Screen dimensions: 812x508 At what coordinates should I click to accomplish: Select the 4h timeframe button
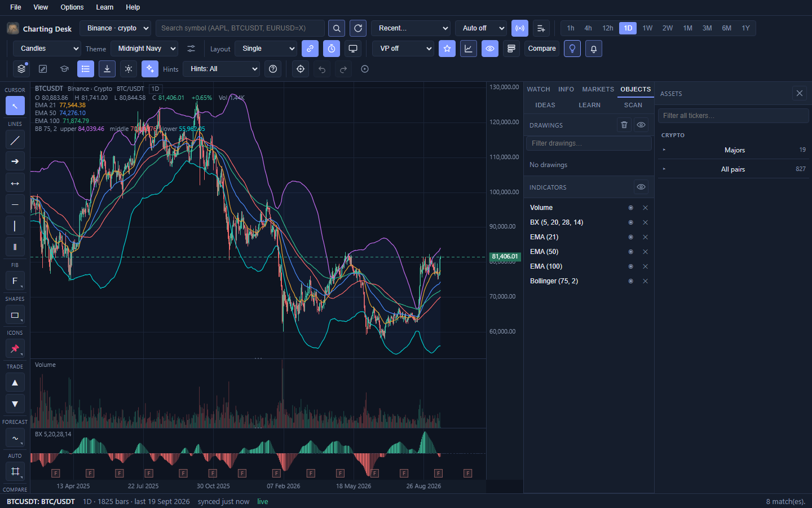588,28
